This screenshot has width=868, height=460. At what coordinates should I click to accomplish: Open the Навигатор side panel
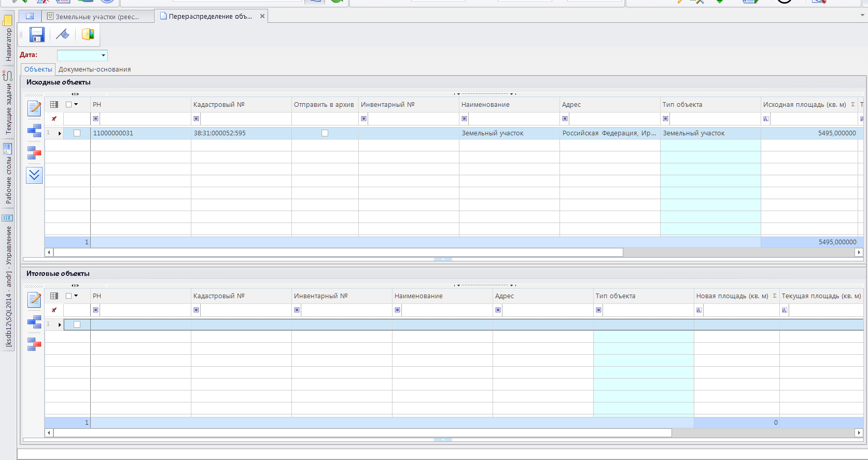point(8,39)
